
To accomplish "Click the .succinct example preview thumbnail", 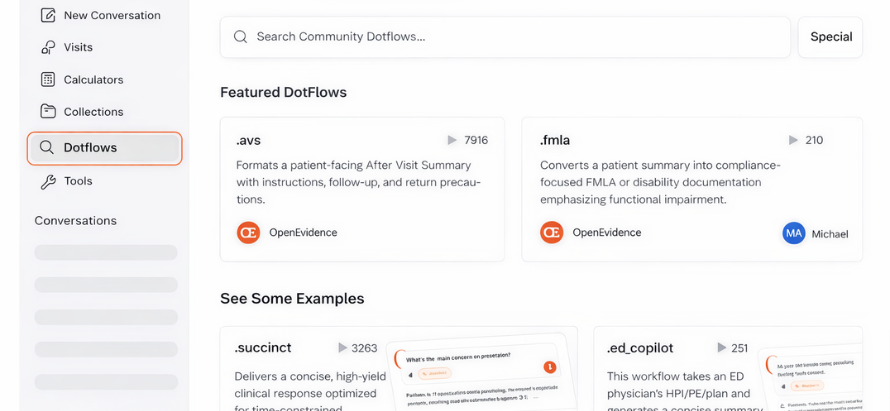I will pos(482,372).
